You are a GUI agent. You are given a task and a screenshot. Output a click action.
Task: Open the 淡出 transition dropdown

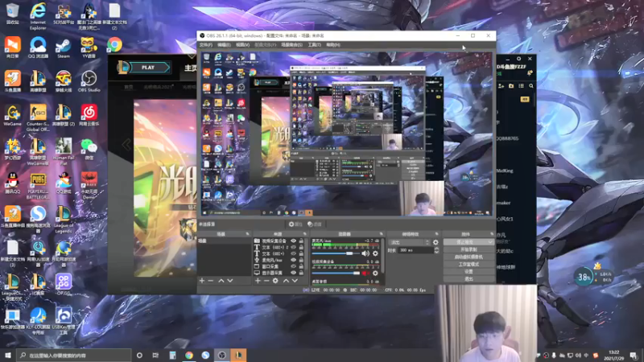410,243
